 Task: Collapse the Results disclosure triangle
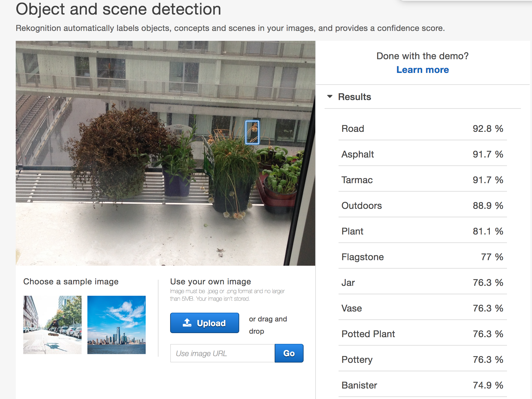pos(330,97)
